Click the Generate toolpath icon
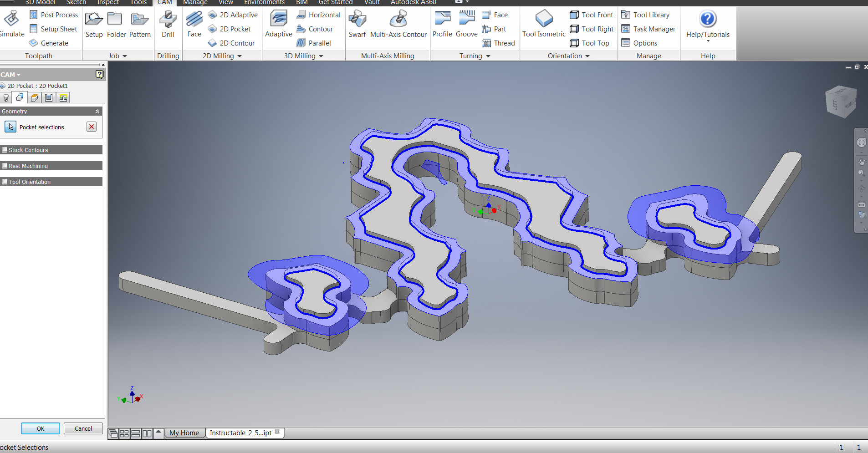 pos(34,43)
